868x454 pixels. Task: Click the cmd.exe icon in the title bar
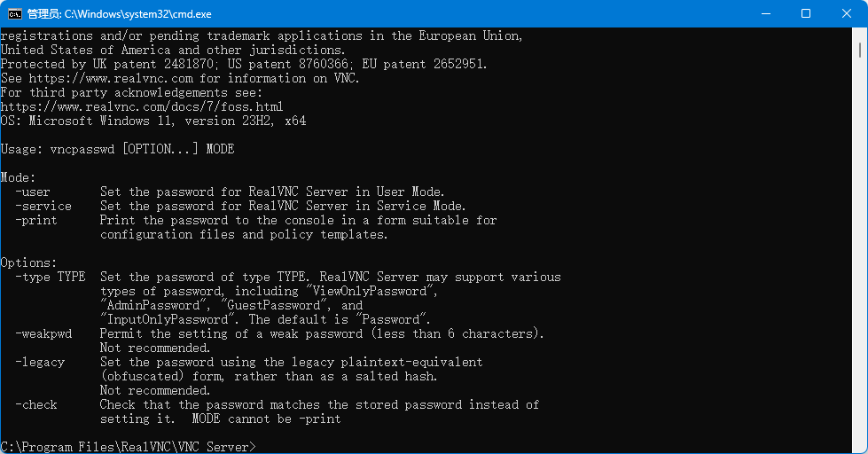[x=15, y=13]
